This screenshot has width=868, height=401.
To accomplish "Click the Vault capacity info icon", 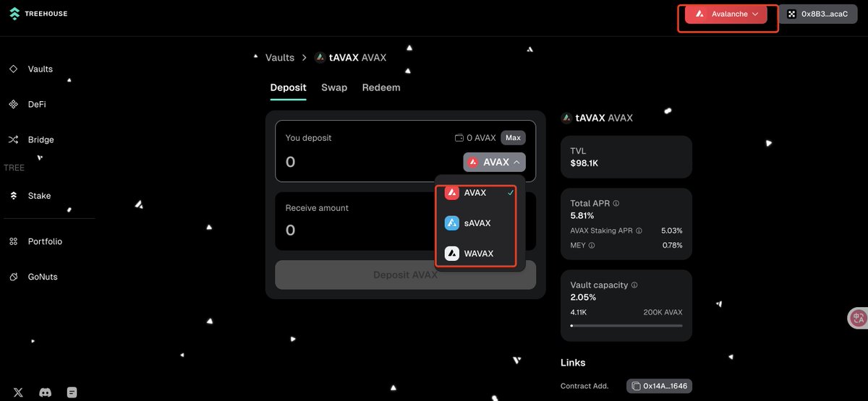I will (x=634, y=285).
